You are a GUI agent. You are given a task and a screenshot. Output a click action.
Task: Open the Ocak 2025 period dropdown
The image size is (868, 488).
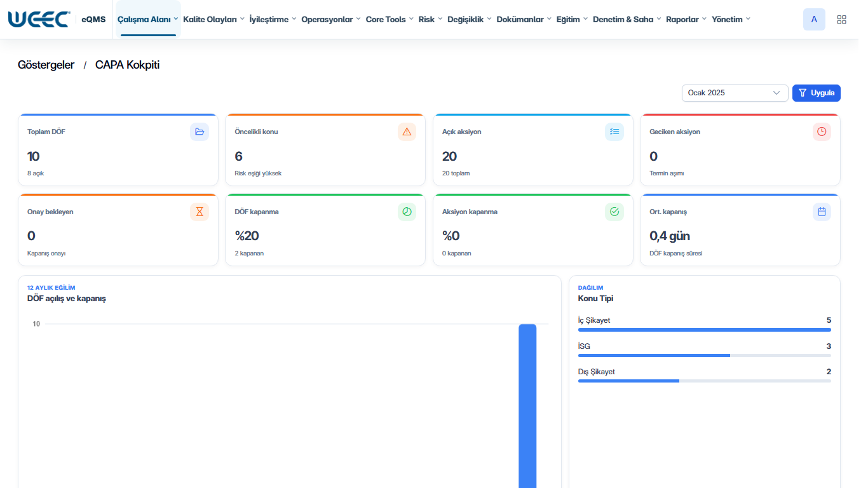pyautogui.click(x=735, y=93)
